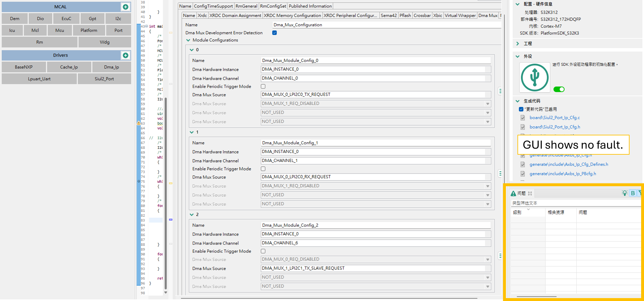The height and width of the screenshot is (301, 644).
Task: Open generate\include\Axbs_Ip_Cfg_Defines.h link
Action: click(569, 164)
